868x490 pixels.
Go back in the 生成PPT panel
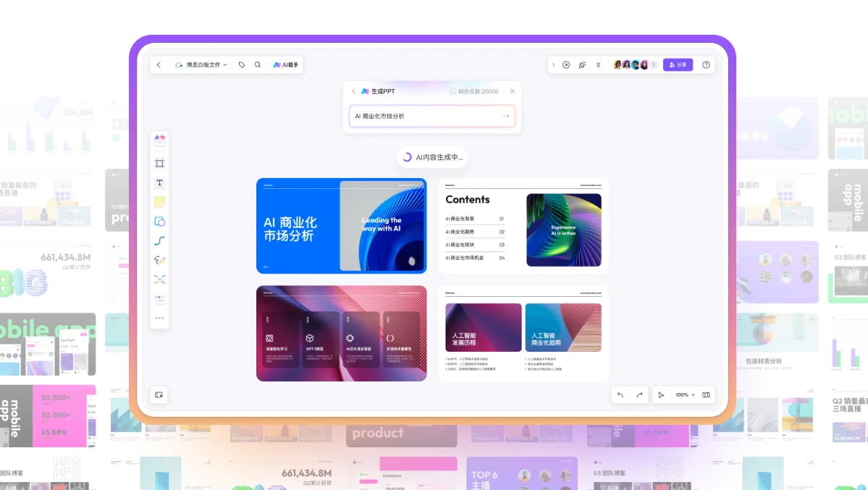pos(354,91)
